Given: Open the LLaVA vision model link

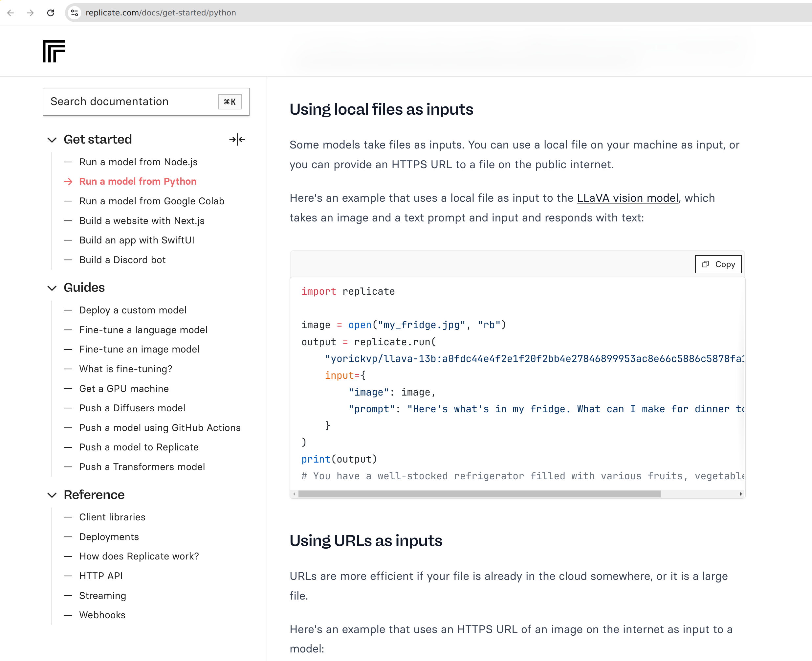Looking at the screenshot, I should (627, 198).
